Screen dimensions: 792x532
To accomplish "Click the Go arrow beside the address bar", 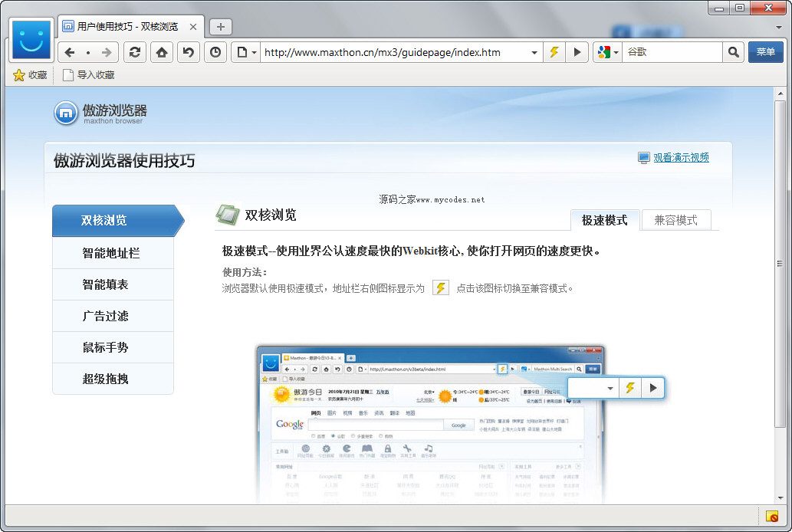I will 577,51.
